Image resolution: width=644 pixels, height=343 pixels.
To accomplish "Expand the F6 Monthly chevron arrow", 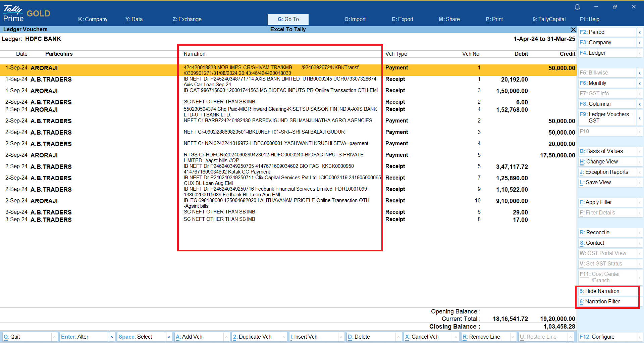I will [640, 83].
